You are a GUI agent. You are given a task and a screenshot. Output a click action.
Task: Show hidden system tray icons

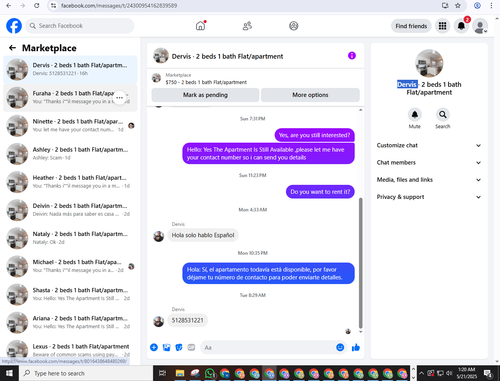coord(421,373)
